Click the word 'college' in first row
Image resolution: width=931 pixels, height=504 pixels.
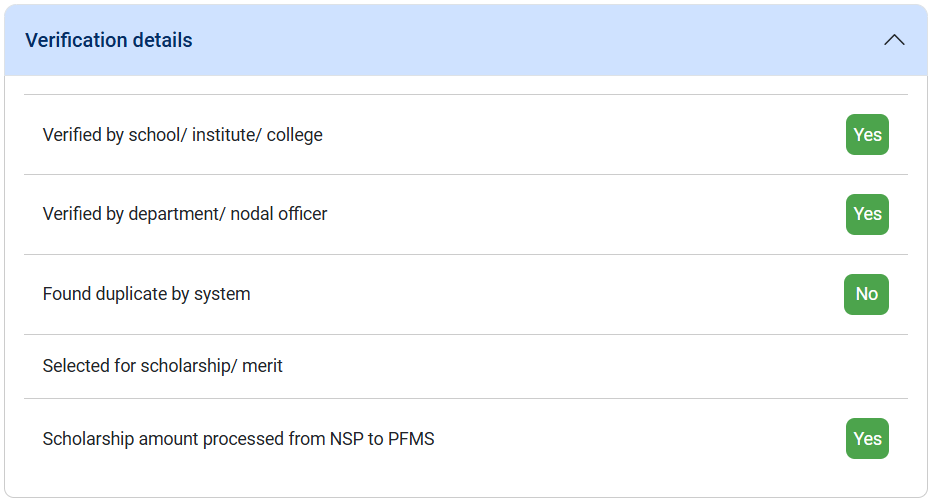coord(295,134)
